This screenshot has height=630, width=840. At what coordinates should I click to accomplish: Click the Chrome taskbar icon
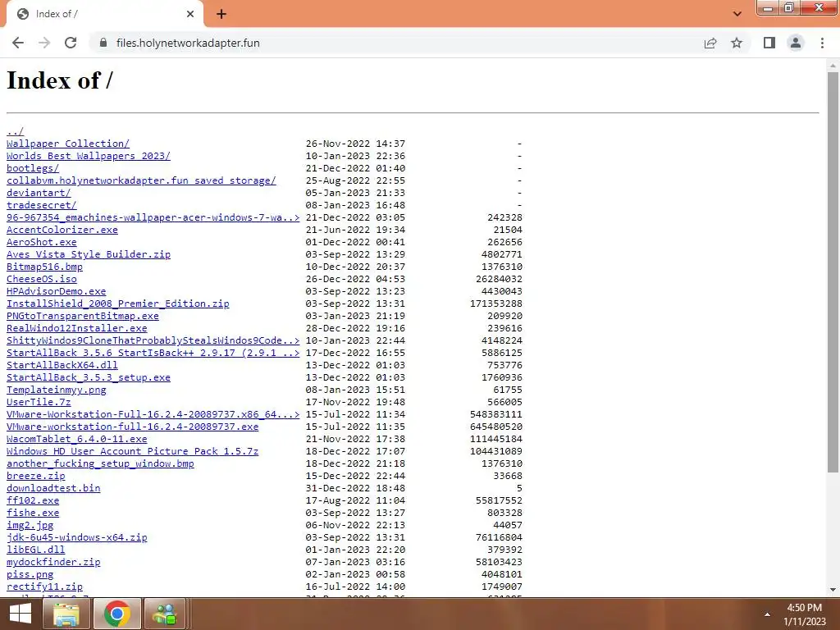[117, 614]
